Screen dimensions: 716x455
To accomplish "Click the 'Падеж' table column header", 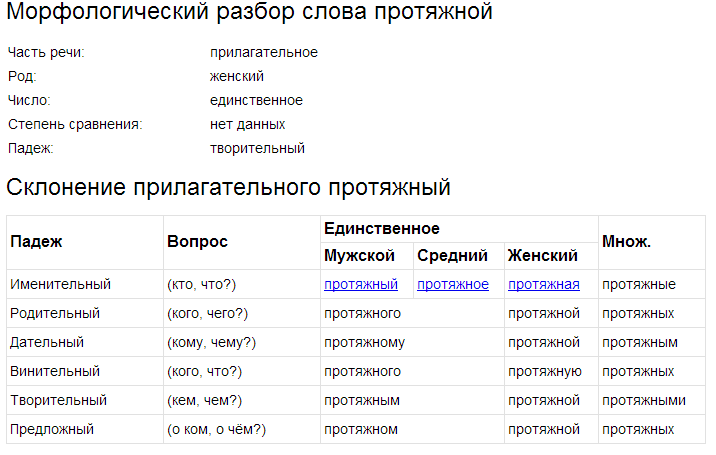I will [x=36, y=242].
